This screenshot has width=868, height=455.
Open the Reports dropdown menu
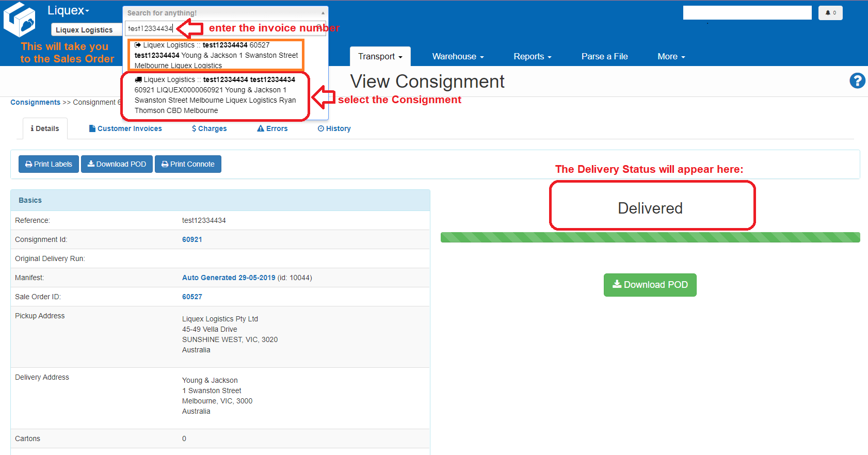coord(533,56)
